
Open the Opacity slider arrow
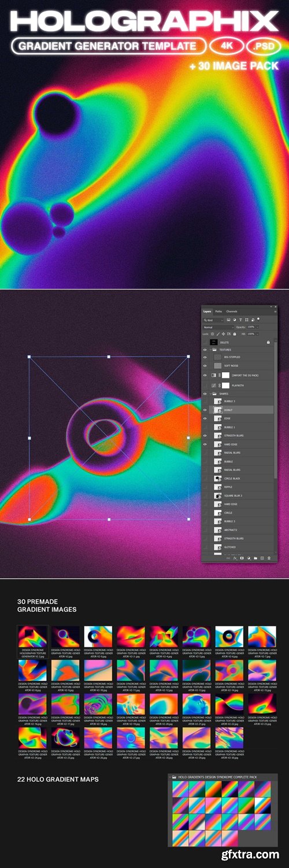coord(258,327)
